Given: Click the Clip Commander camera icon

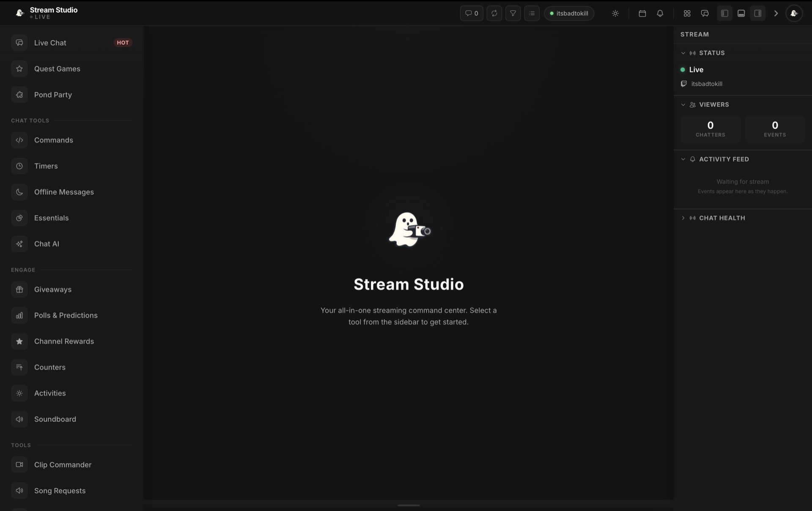Looking at the screenshot, I should tap(19, 464).
